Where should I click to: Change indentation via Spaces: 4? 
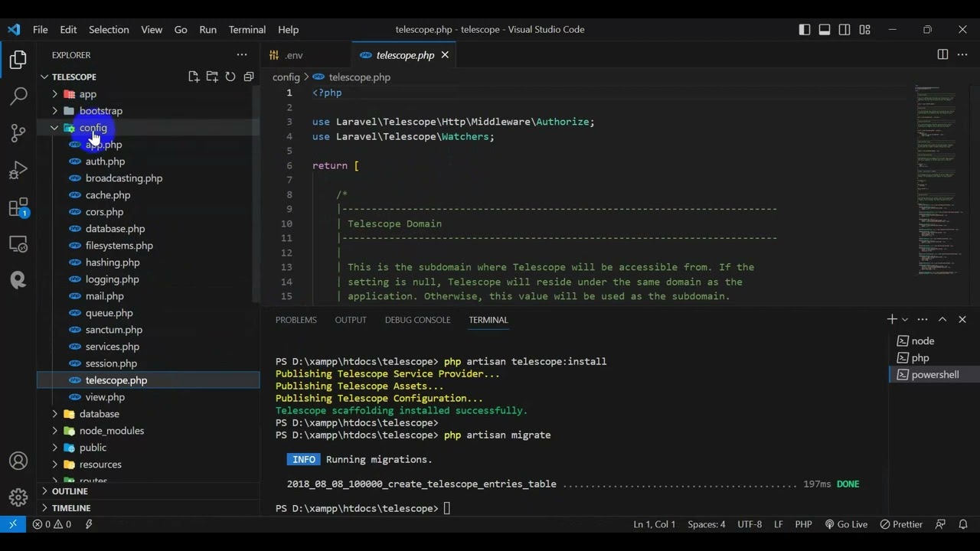click(x=706, y=524)
